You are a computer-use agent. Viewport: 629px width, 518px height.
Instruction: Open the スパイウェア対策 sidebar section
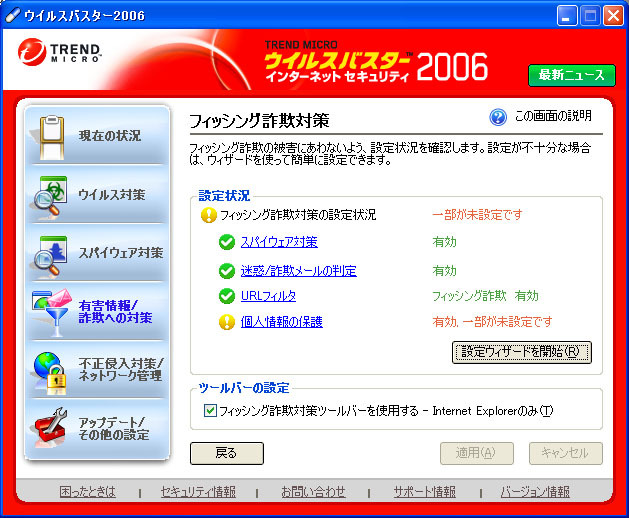(x=97, y=253)
